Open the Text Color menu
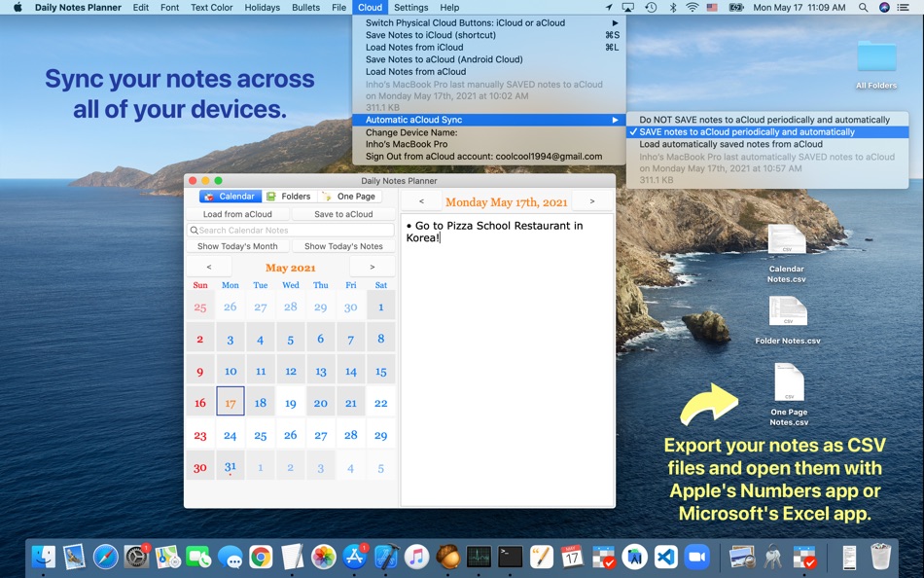 point(212,8)
